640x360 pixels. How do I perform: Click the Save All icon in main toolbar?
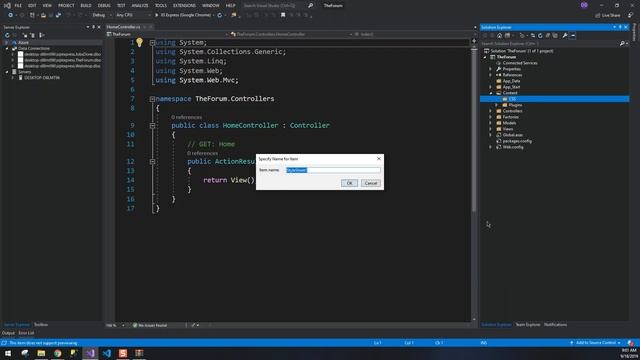click(58, 15)
